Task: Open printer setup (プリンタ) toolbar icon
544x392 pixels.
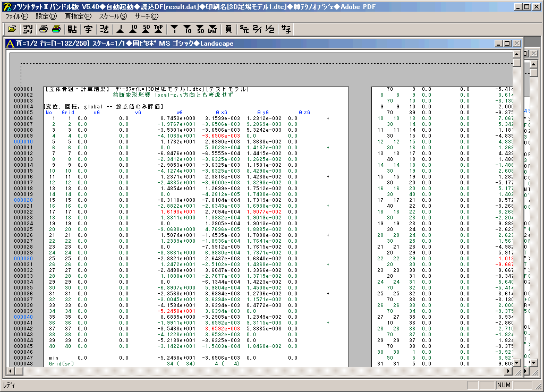Action: click(x=28, y=29)
